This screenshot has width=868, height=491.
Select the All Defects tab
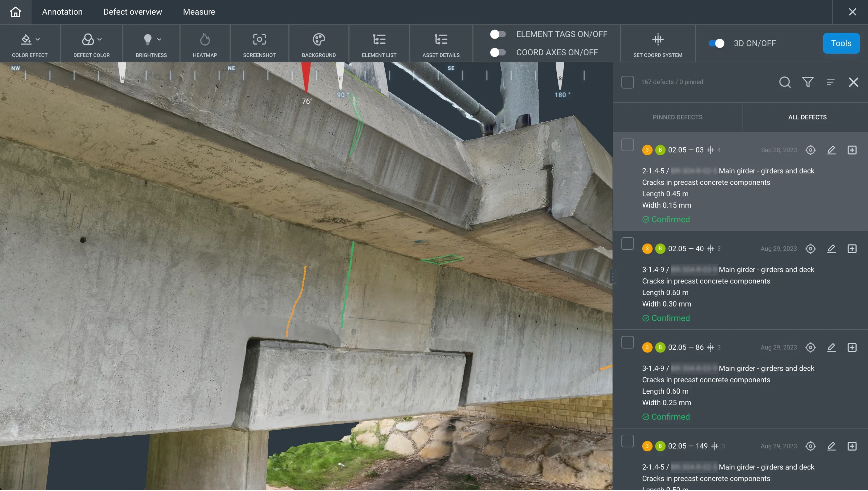[807, 117]
